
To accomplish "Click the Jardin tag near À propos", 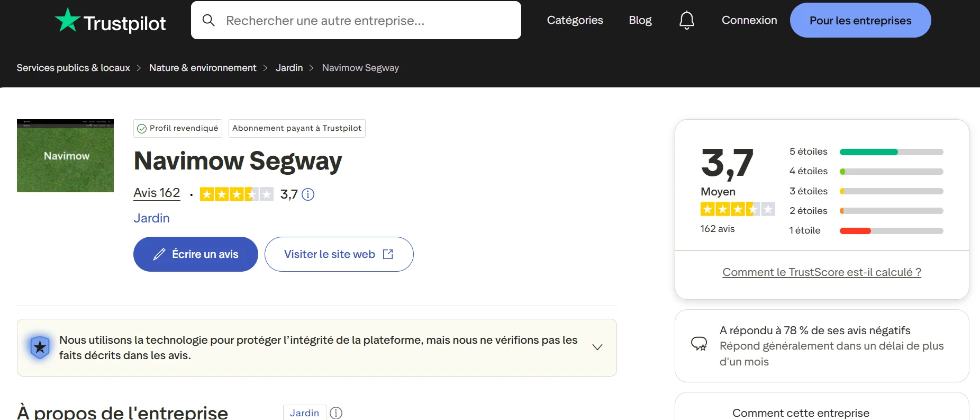I will pyautogui.click(x=304, y=413).
